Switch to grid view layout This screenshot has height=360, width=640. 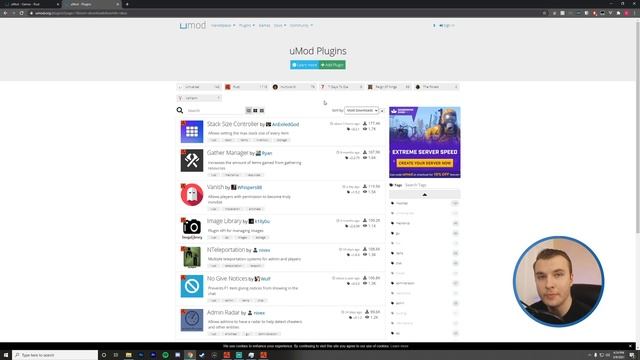coord(255,111)
